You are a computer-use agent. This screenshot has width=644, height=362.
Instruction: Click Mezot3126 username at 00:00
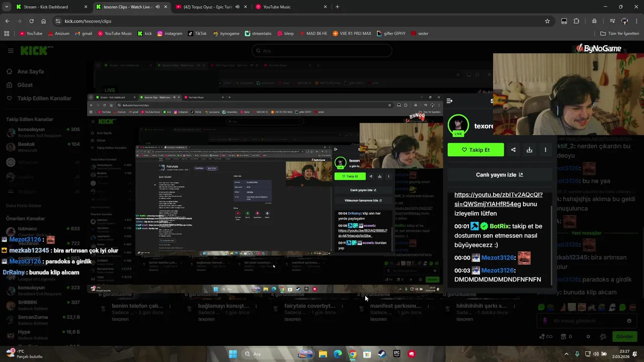(x=498, y=258)
